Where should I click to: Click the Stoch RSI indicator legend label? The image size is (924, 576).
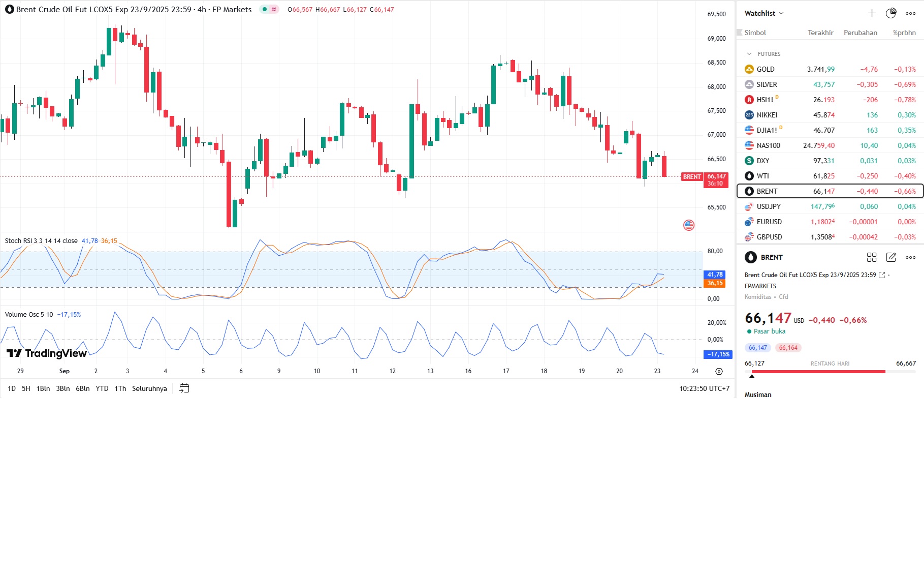pyautogui.click(x=41, y=241)
